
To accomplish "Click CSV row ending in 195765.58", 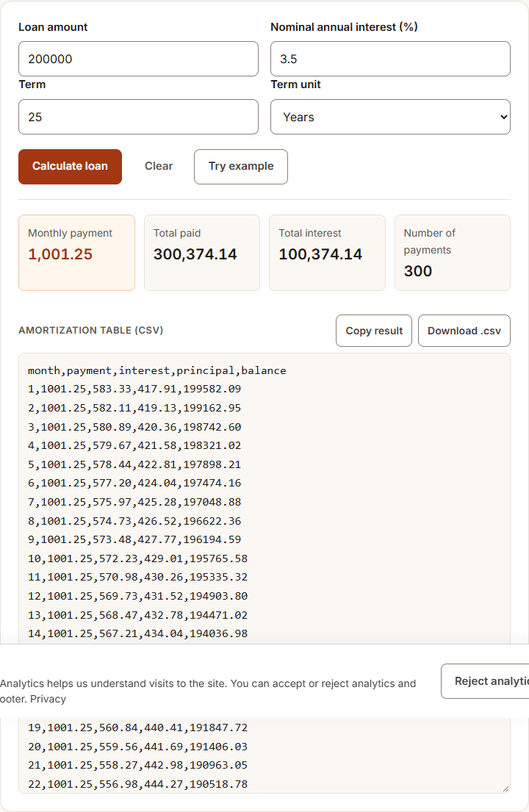I will tap(137, 558).
